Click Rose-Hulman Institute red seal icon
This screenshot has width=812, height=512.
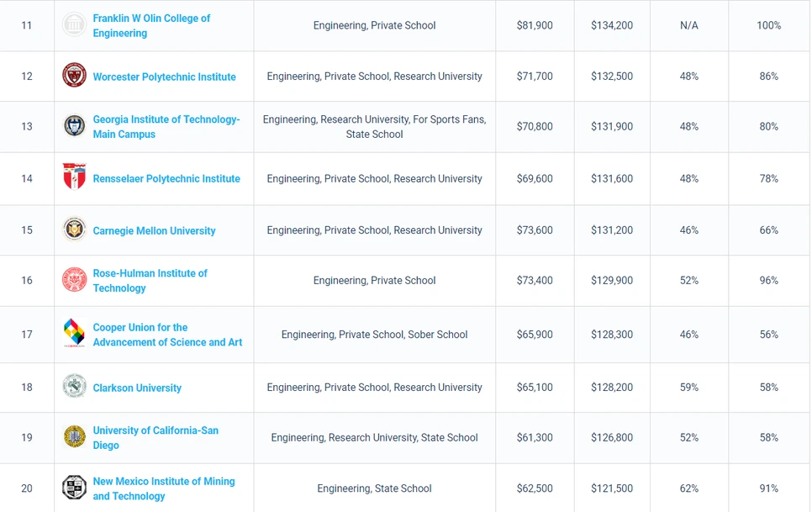click(74, 280)
